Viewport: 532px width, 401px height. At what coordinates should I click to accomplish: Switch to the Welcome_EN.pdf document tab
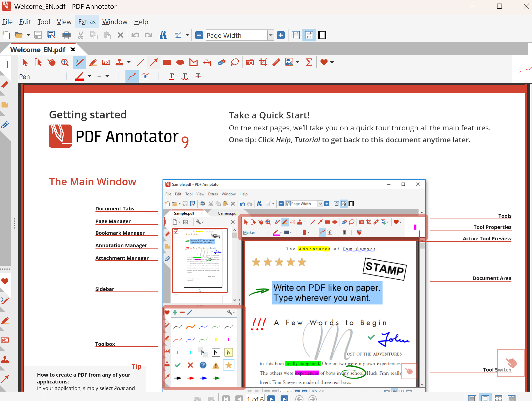[38, 50]
